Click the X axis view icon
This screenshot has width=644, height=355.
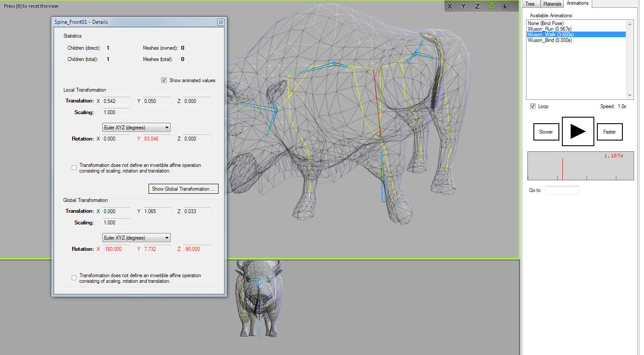(450, 6)
